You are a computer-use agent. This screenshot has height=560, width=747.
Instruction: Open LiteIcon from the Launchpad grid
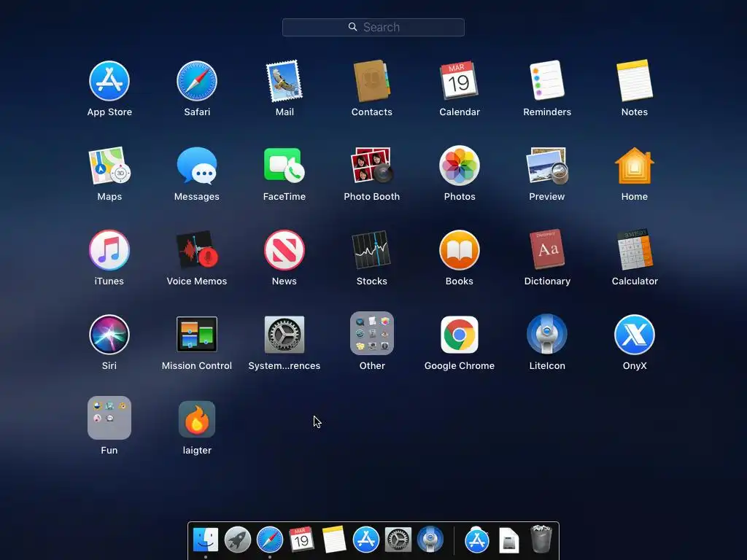point(547,334)
